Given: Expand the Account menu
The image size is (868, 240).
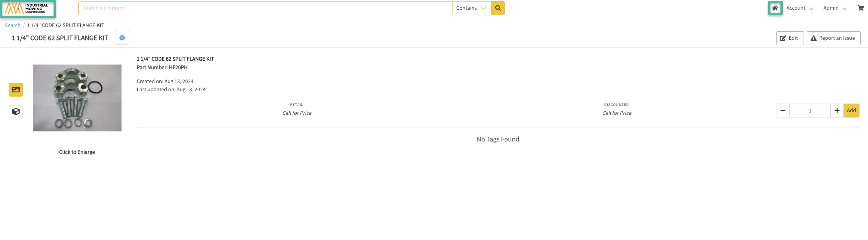Looking at the screenshot, I should coord(800,8).
